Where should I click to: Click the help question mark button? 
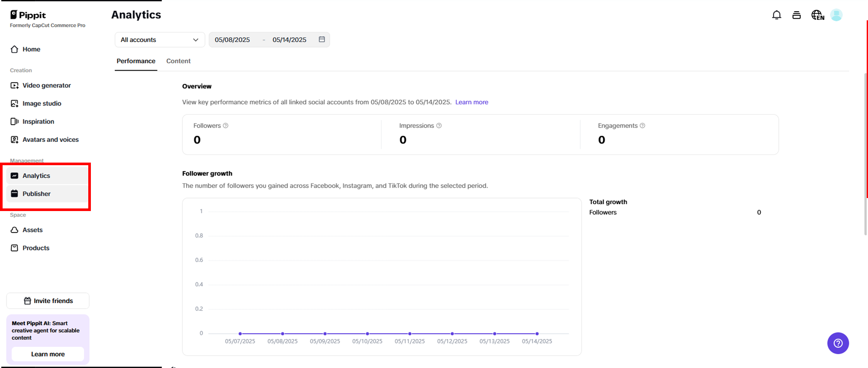pyautogui.click(x=838, y=343)
